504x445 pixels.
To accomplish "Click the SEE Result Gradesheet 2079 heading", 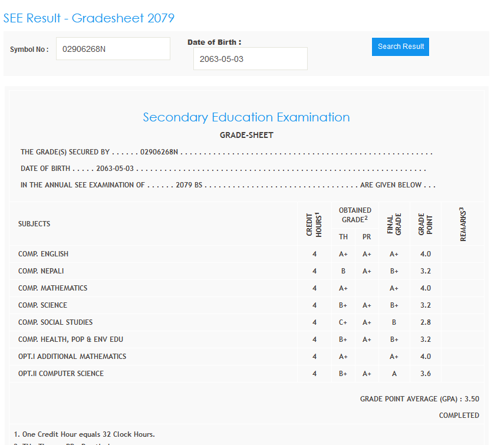I will 89,18.
